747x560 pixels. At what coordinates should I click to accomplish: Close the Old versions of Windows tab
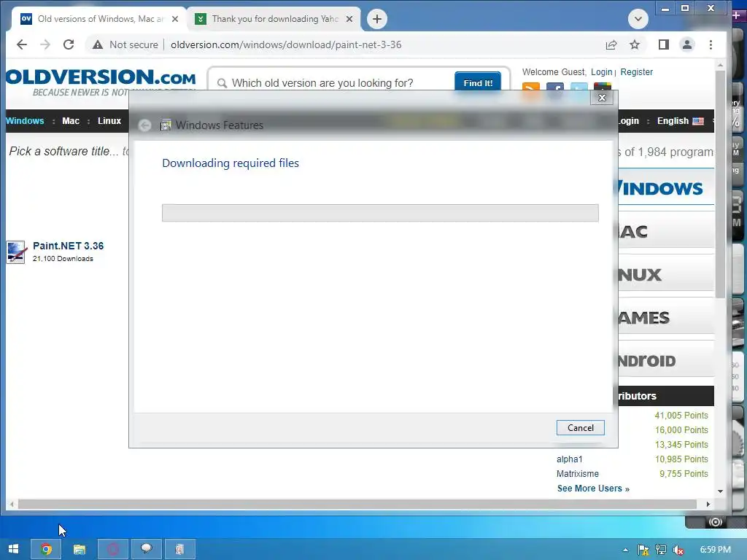click(175, 19)
